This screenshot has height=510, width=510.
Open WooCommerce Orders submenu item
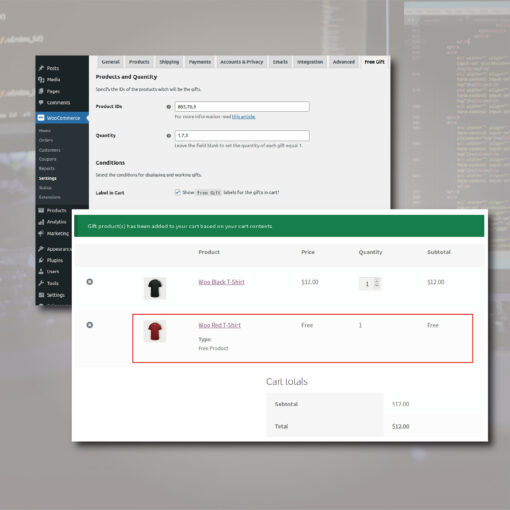[x=46, y=140]
